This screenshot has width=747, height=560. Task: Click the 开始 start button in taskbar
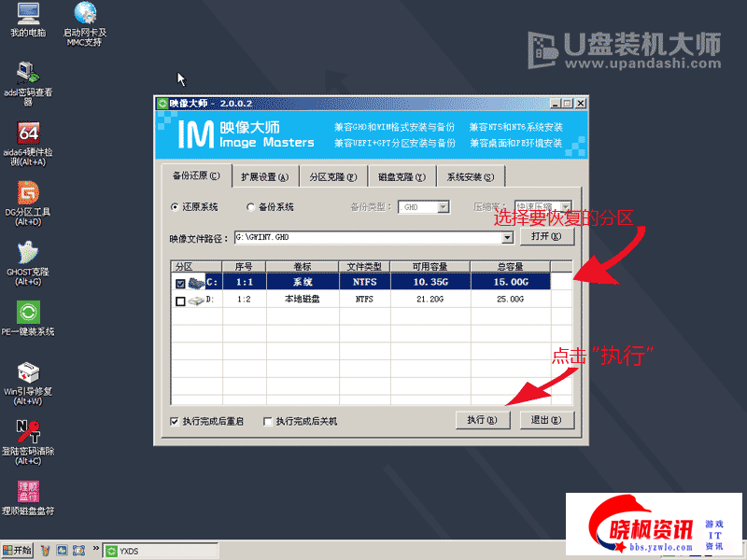(18, 551)
